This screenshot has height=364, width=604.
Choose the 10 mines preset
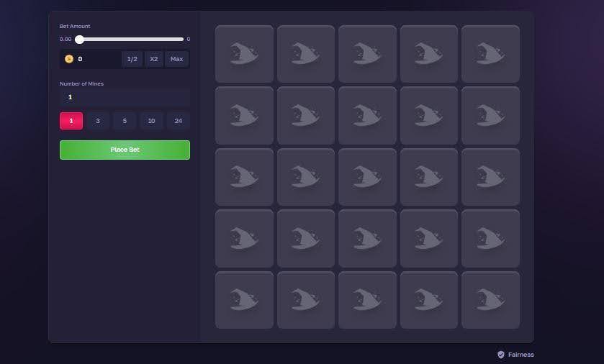[x=151, y=121]
